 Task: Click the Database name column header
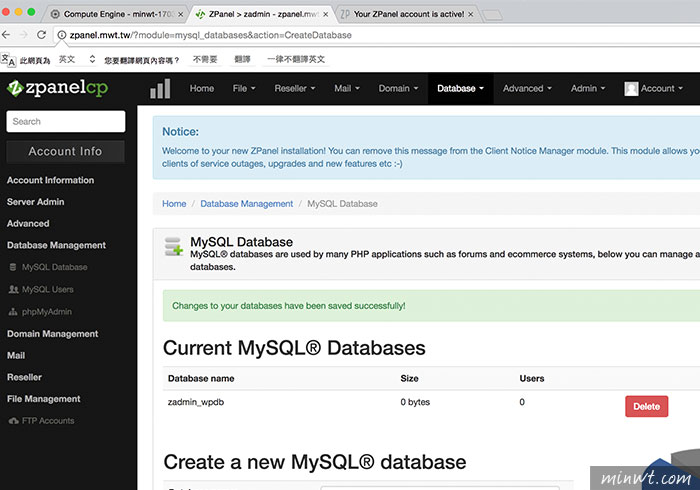pos(201,378)
